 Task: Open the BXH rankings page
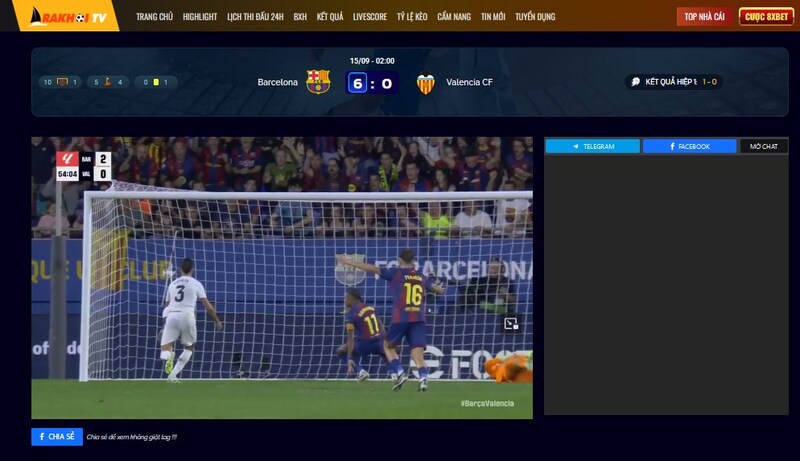300,17
